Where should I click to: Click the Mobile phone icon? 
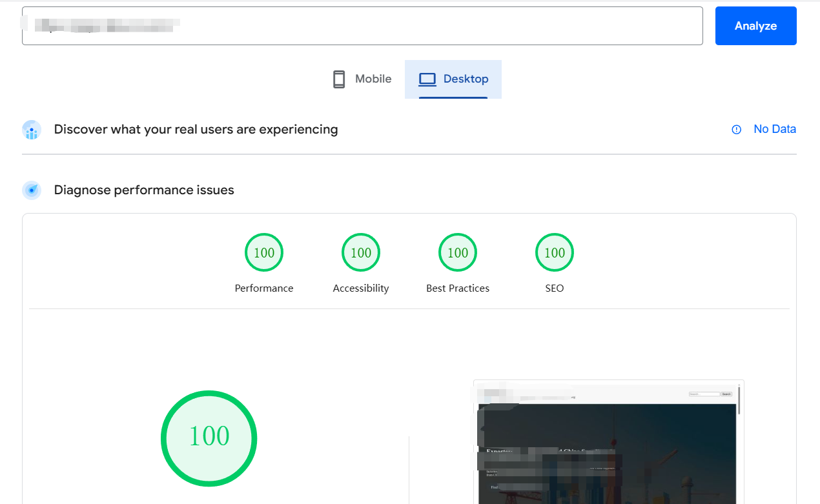[339, 79]
